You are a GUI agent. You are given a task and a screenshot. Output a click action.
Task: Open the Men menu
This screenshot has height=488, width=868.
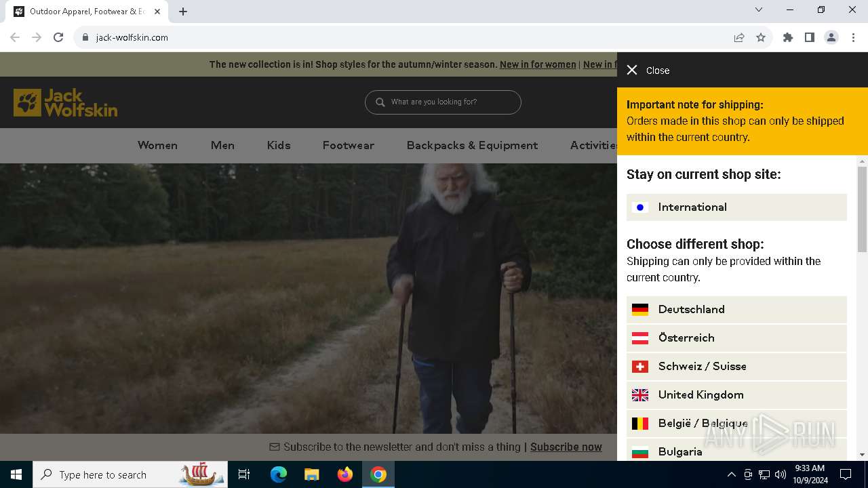[222, 145]
